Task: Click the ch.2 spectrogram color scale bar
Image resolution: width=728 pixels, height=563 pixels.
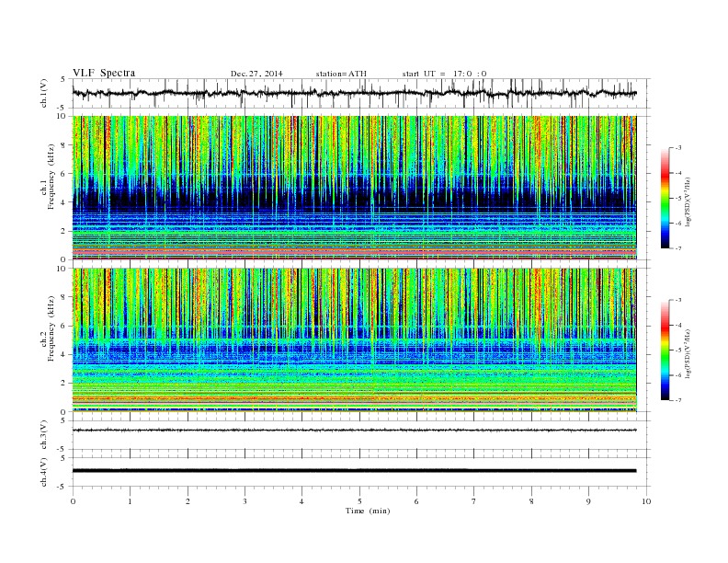Action: pyautogui.click(x=665, y=350)
